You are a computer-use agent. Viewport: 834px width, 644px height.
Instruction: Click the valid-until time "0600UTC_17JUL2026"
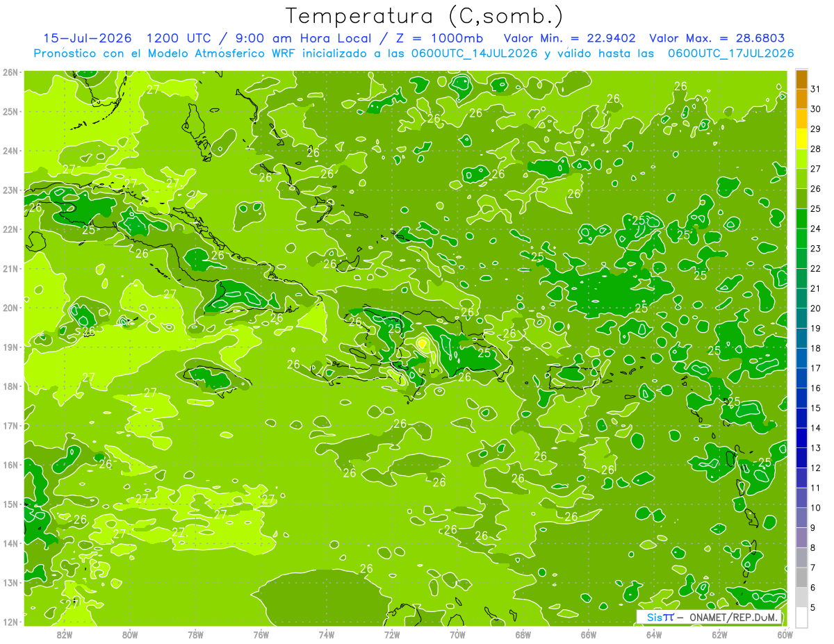coord(731,53)
